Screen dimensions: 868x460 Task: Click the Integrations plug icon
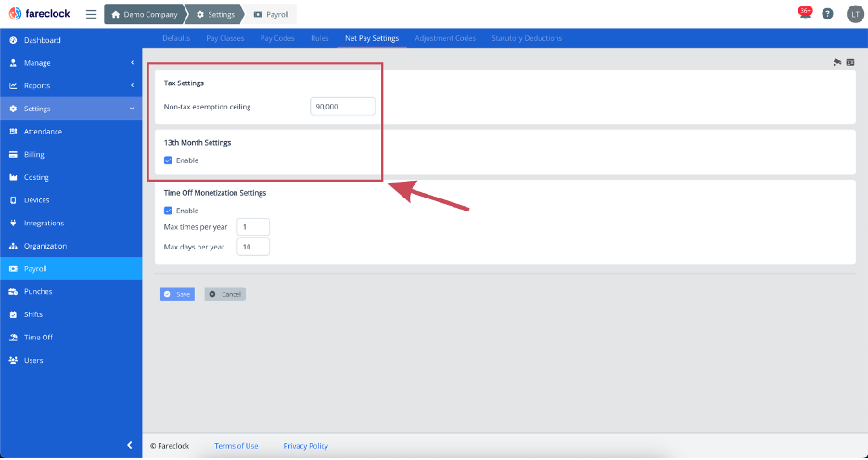13,224
